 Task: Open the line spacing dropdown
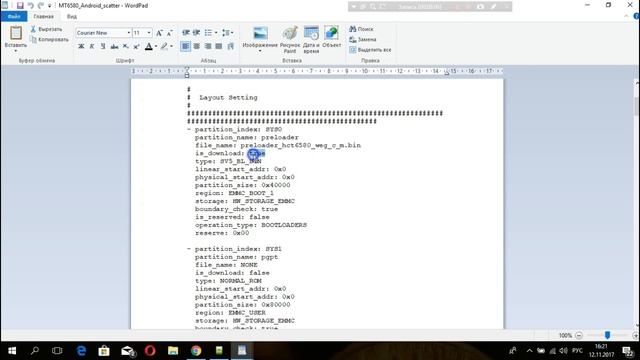[x=228, y=33]
